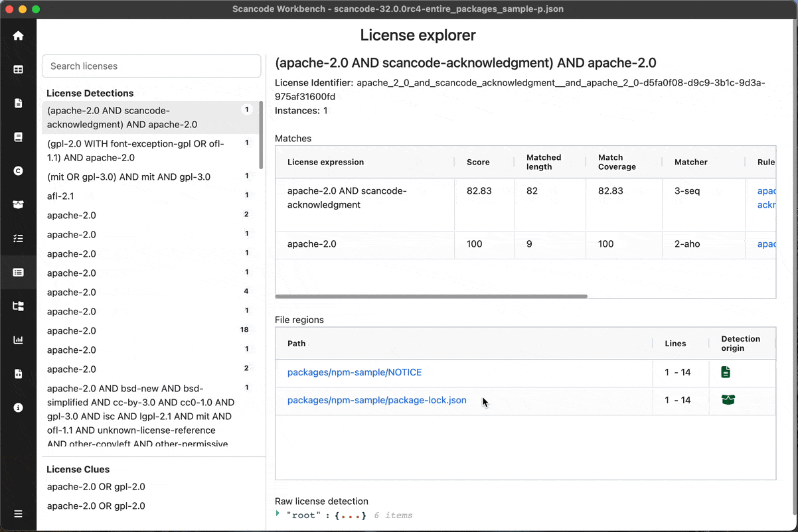798x532 pixels.
Task: Select the gpl-2.0 WITH font-exception-gpl detection
Action: click(150, 151)
